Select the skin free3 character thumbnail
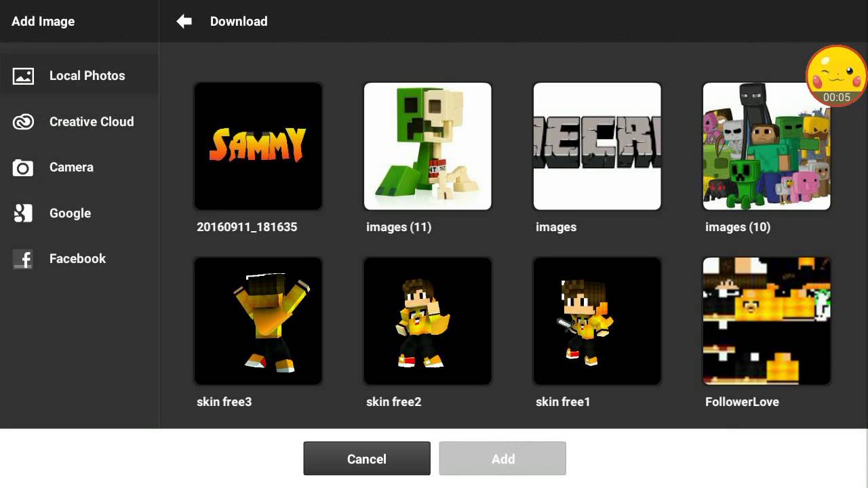 coord(258,321)
